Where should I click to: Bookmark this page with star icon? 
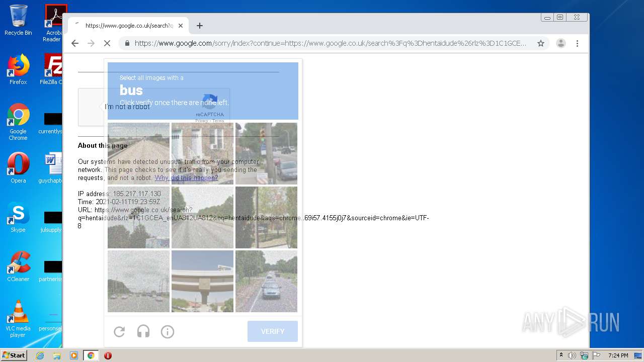point(541,43)
